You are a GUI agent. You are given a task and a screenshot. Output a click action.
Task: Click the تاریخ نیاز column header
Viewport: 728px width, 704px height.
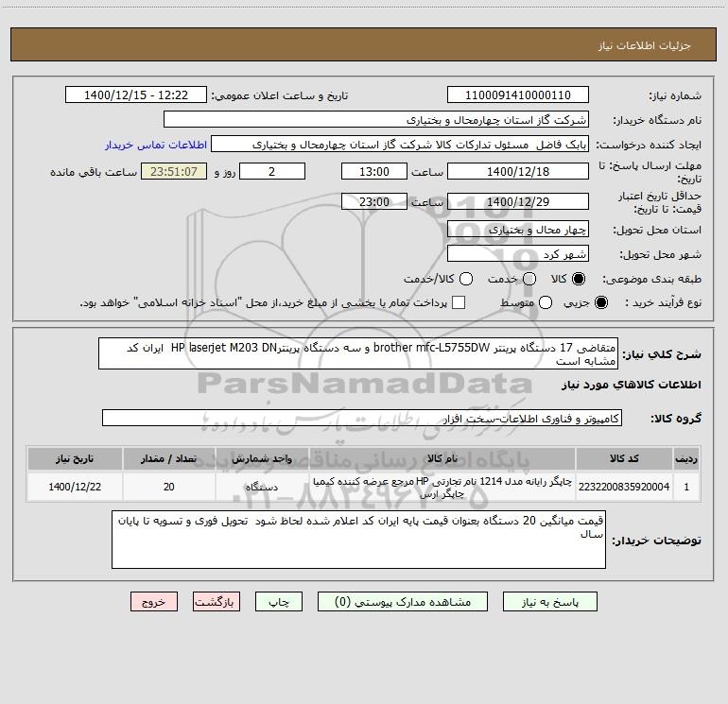(x=75, y=458)
